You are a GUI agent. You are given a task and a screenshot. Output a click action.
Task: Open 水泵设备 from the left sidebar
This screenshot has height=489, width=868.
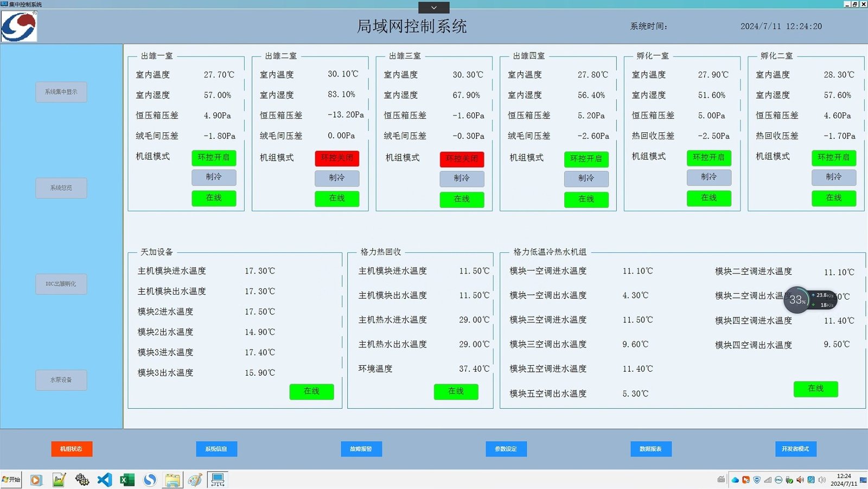[x=61, y=380]
